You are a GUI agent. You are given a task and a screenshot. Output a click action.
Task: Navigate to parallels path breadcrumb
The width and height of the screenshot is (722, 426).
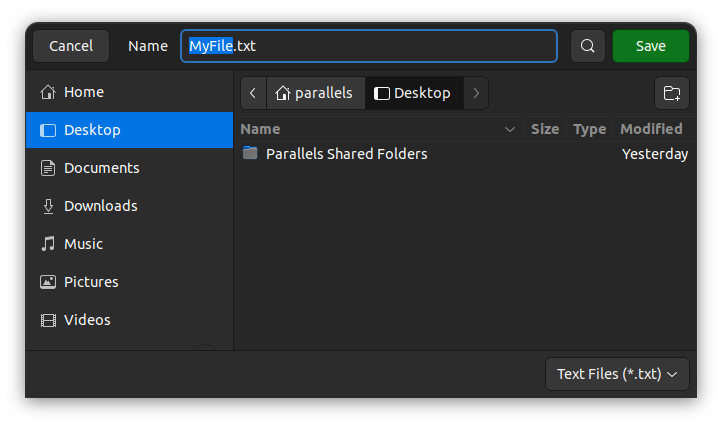315,93
